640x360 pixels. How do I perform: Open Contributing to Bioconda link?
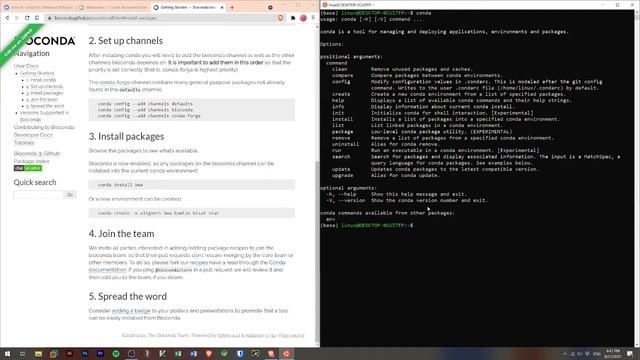[x=44, y=127]
